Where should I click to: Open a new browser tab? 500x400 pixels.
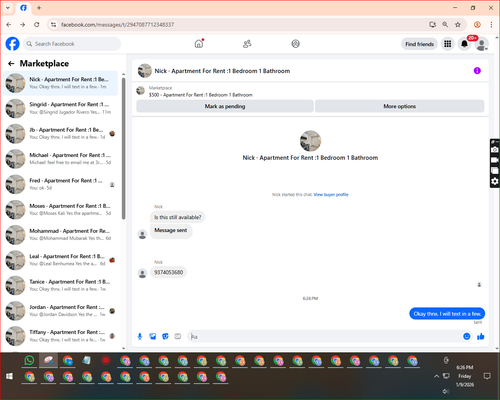pos(39,8)
